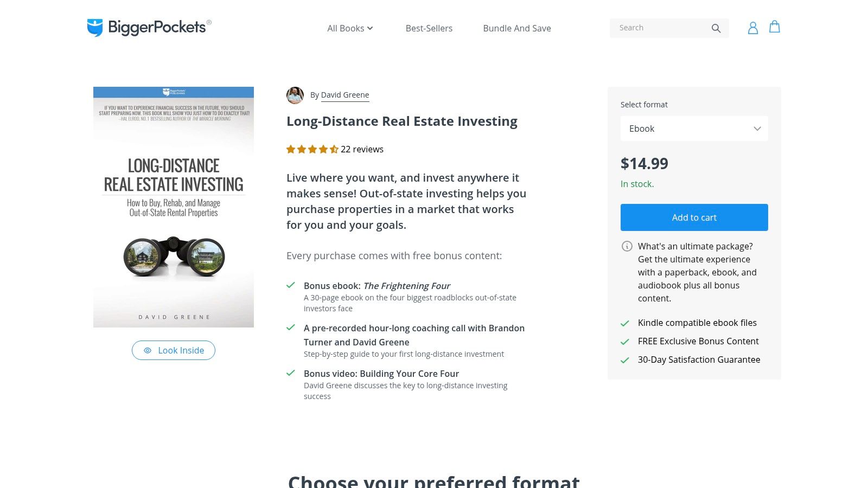
Task: View the 22 reviews link
Action: (x=362, y=149)
